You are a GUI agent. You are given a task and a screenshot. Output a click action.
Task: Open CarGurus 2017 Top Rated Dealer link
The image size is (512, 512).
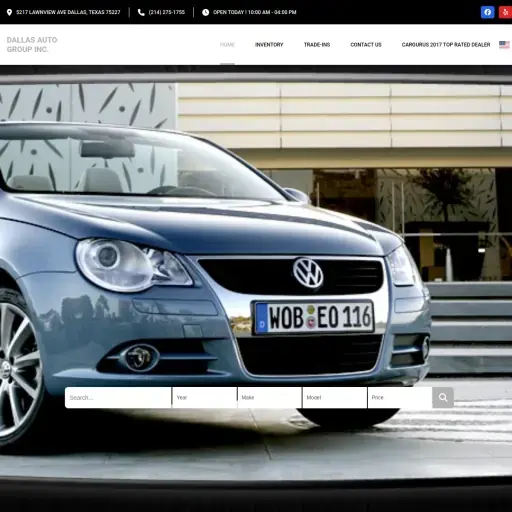tap(446, 45)
